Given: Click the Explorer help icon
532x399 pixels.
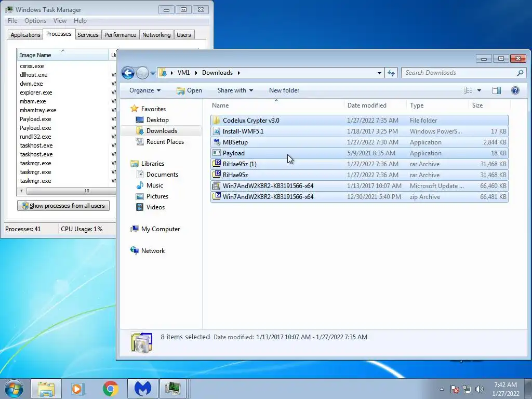Looking at the screenshot, I should (515, 90).
